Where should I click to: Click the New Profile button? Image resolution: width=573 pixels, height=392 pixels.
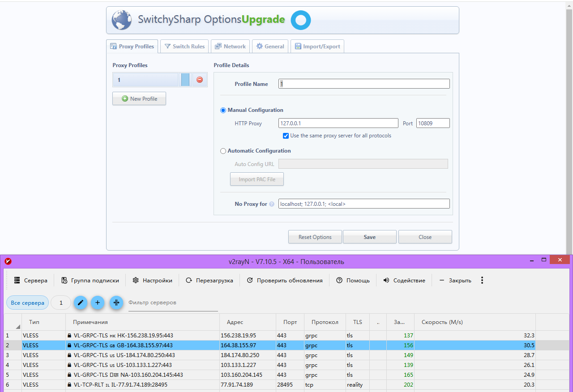coord(139,99)
